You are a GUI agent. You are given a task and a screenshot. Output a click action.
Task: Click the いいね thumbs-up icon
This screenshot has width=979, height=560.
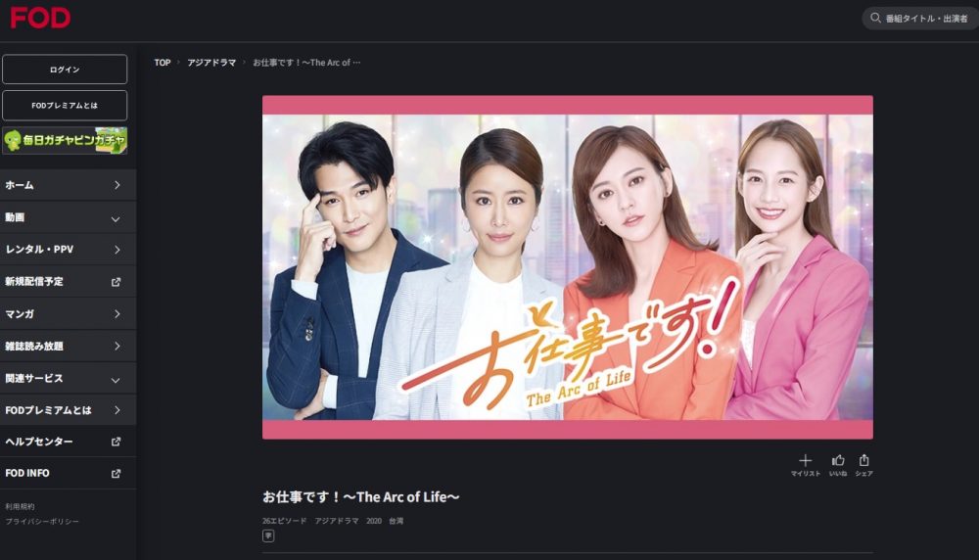click(x=838, y=461)
